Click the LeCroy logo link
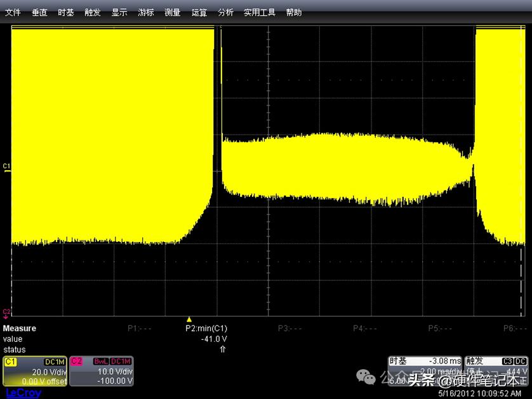Screen dimensions: 532x399 click(x=23, y=393)
